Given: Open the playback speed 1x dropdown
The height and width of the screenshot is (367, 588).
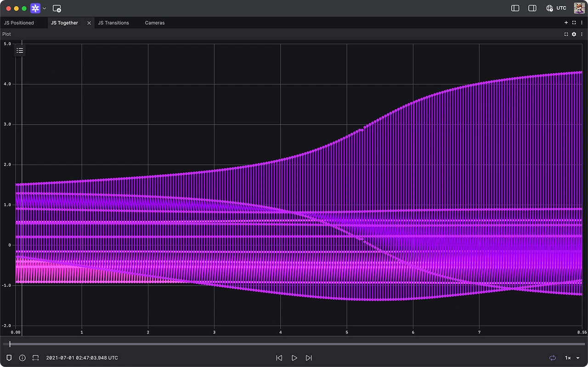Looking at the screenshot, I should (571, 358).
